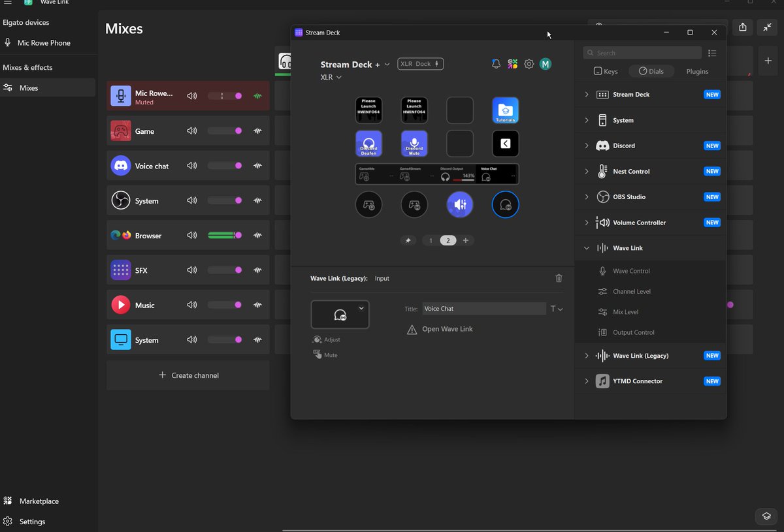The image size is (784, 532).
Task: Adjust the Mic Rowe volume slider
Action: pyautogui.click(x=225, y=96)
